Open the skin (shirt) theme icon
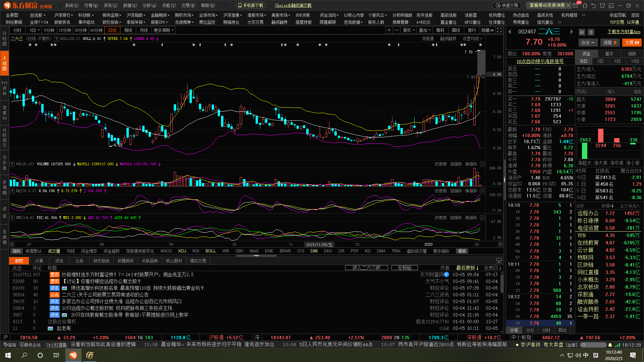Viewport: 644px width, 362px height. [x=602, y=5]
